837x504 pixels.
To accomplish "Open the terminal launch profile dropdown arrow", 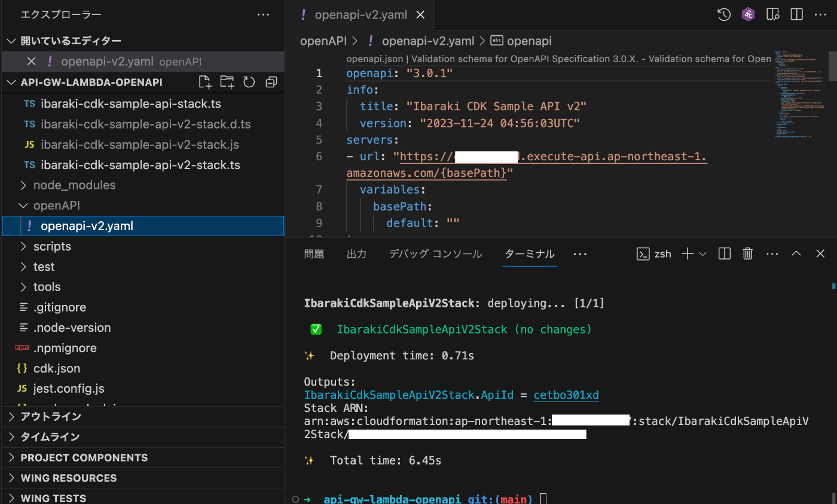I will click(x=703, y=254).
